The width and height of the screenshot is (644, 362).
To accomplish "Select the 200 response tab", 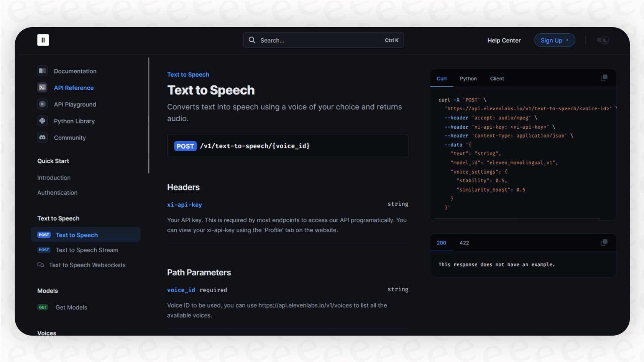I will click(x=441, y=242).
